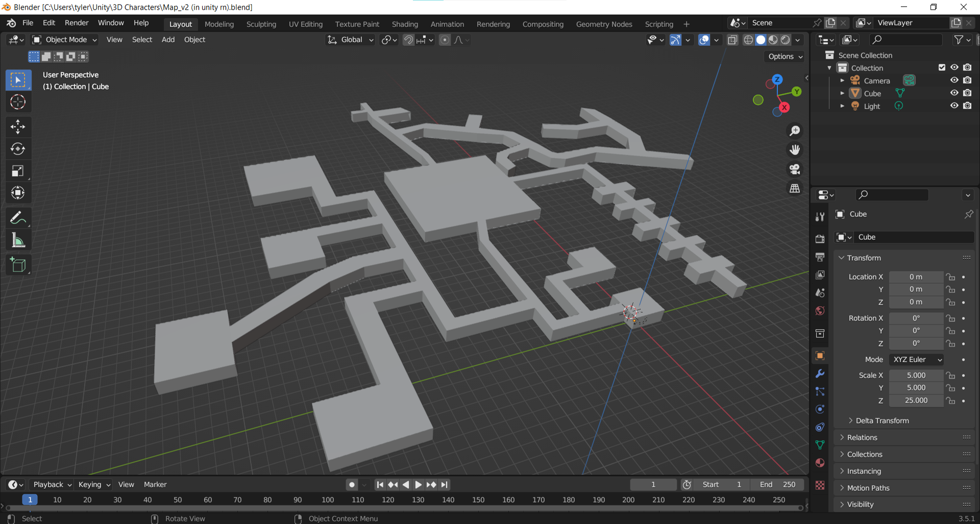Viewport: 980px width, 524px height.
Task: Select the Rotate tool
Action: pyautogui.click(x=18, y=148)
